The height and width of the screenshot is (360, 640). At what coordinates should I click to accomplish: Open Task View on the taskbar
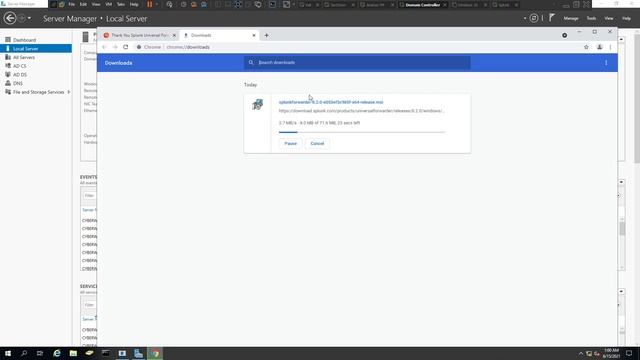40,353
